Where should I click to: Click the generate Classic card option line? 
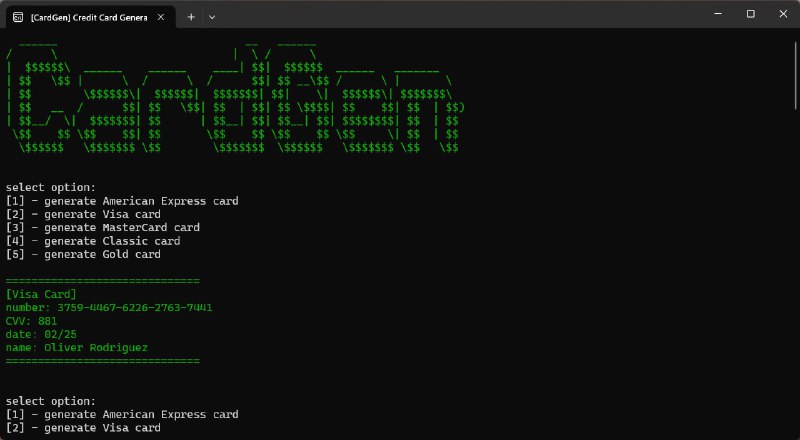[93, 241]
